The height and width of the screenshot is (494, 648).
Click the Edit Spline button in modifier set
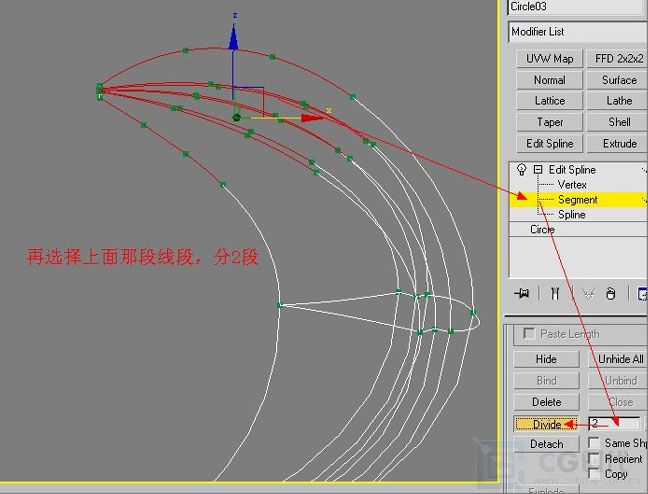549,143
